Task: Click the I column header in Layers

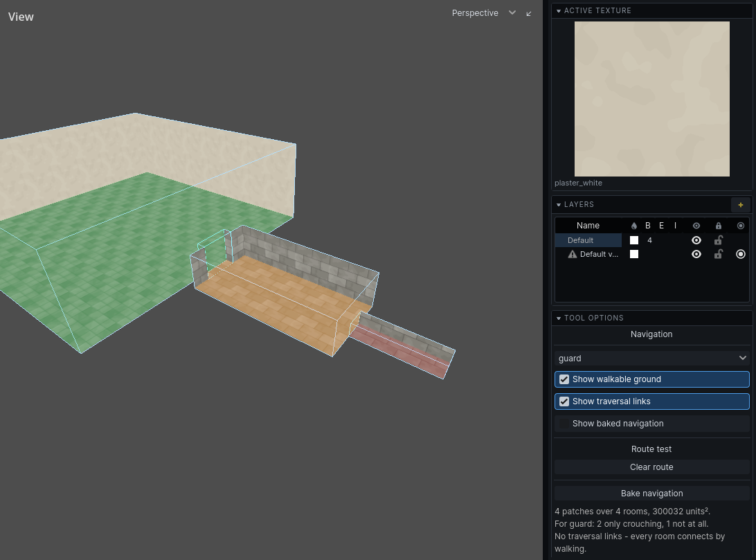Action: coord(676,226)
